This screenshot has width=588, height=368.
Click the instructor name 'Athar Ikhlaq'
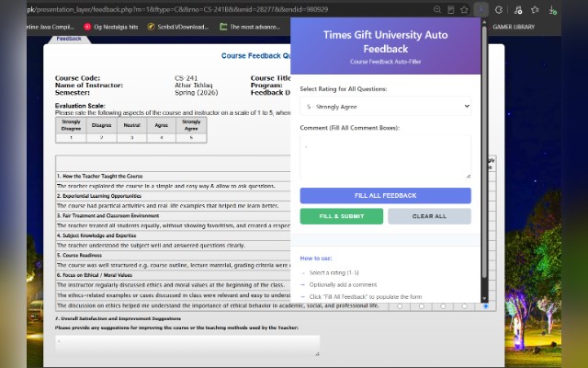(194, 86)
